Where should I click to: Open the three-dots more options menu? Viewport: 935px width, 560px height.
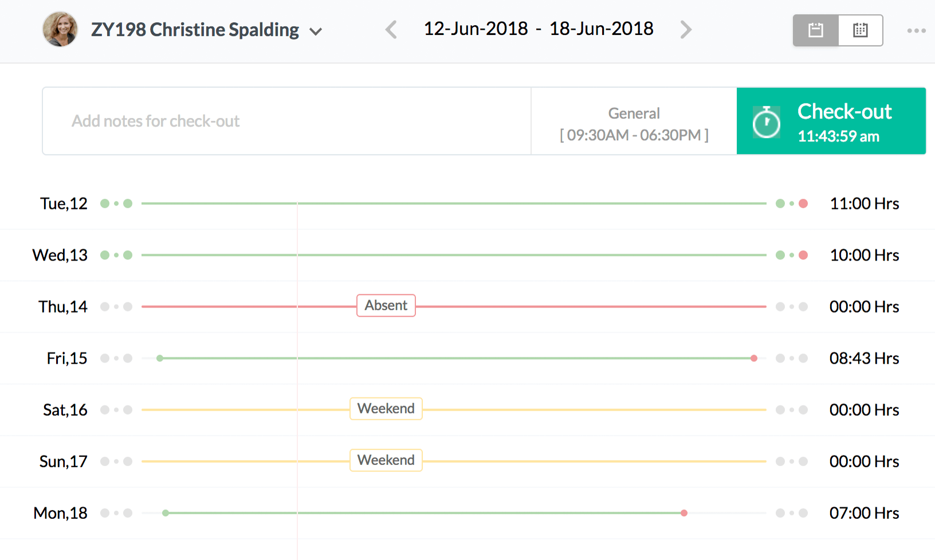tap(916, 31)
